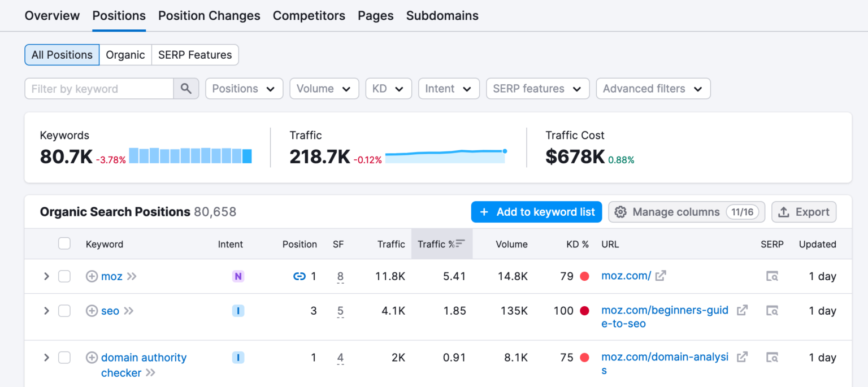Image resolution: width=868 pixels, height=387 pixels.
Task: Click Add to keyword list button
Action: coord(537,212)
